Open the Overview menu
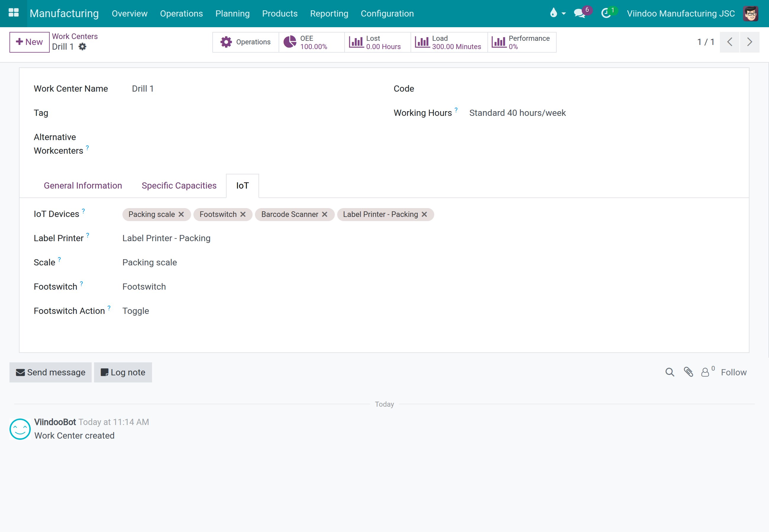This screenshot has width=769, height=532. click(x=129, y=13)
